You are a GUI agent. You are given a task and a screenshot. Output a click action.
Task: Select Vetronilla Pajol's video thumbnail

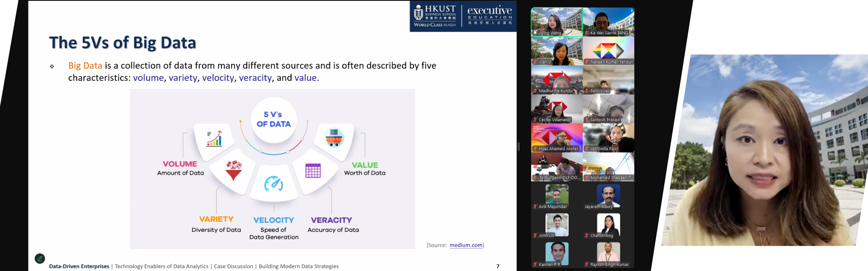point(608,138)
